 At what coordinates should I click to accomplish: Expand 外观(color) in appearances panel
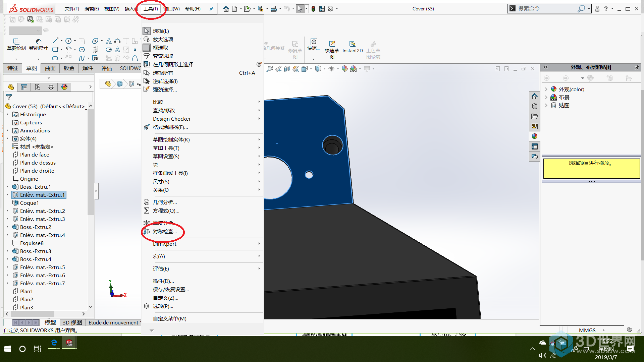pos(546,89)
